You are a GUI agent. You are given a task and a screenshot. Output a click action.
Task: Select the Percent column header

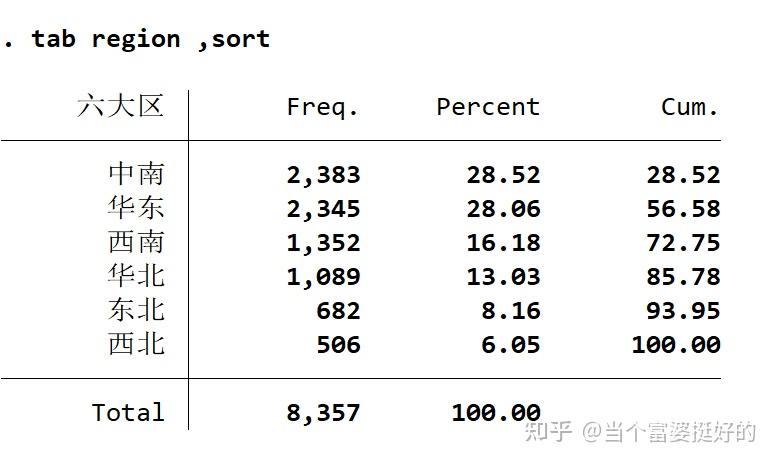point(487,107)
